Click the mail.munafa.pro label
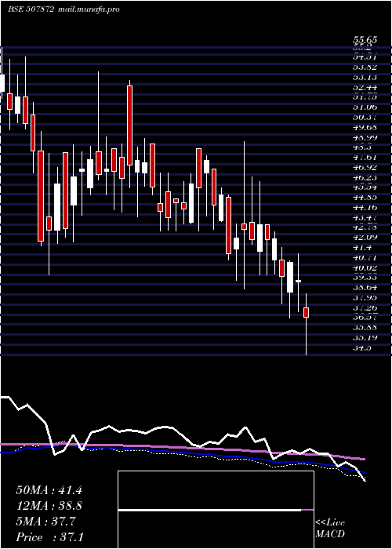The height and width of the screenshot is (549, 392). coord(88,9)
